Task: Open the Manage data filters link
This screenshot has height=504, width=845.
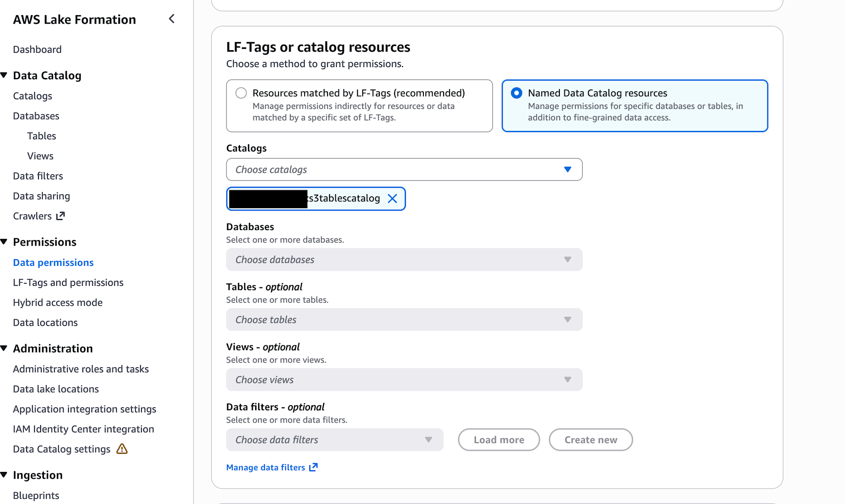Action: click(x=265, y=467)
